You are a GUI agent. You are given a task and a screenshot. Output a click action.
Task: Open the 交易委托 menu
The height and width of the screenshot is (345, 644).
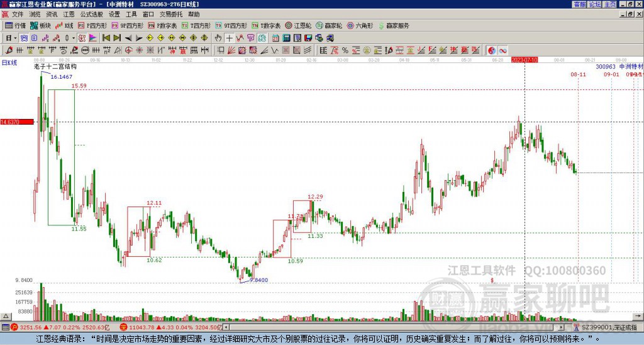pyautogui.click(x=171, y=14)
